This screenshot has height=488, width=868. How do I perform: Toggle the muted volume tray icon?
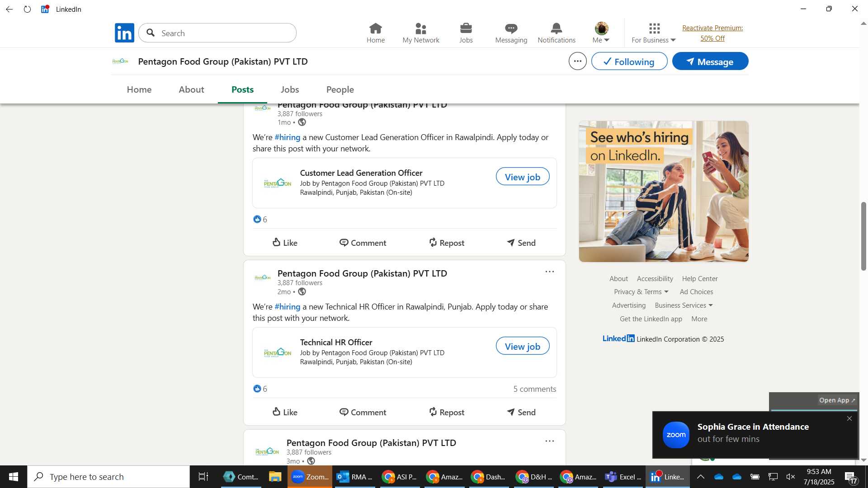(x=790, y=477)
